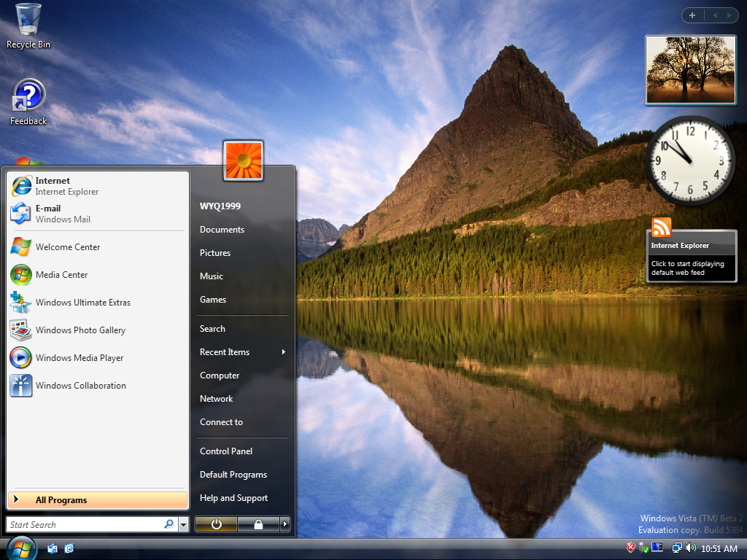
Task: Click the lock button in Start menu
Action: click(258, 524)
